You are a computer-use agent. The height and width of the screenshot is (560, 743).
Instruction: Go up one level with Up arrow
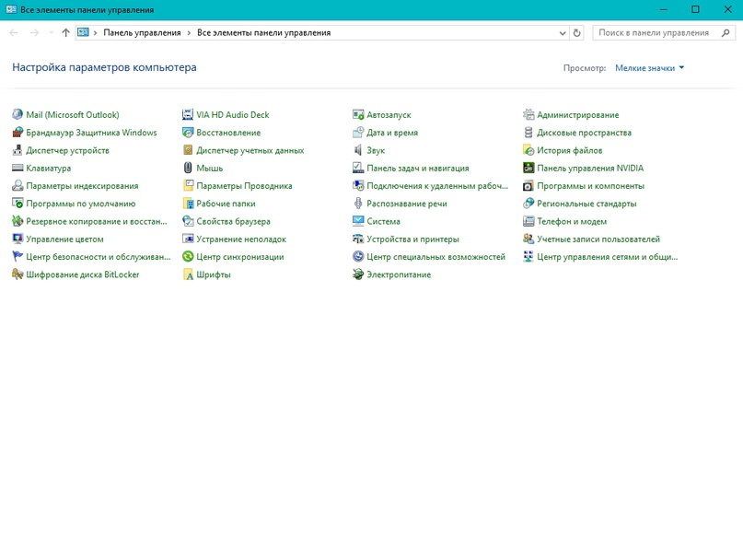coord(65,33)
